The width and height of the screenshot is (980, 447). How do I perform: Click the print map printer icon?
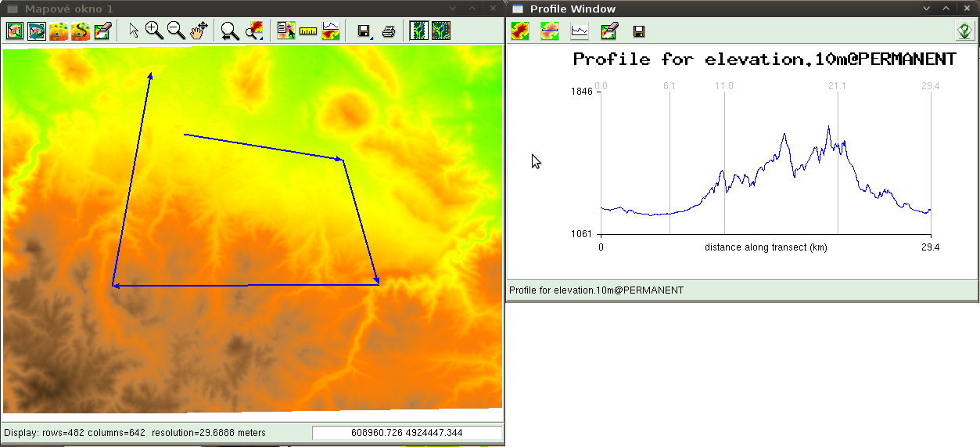click(389, 31)
